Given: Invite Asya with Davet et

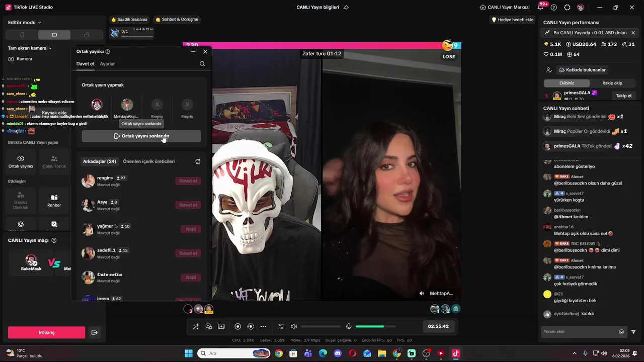Looking at the screenshot, I should (x=188, y=205).
